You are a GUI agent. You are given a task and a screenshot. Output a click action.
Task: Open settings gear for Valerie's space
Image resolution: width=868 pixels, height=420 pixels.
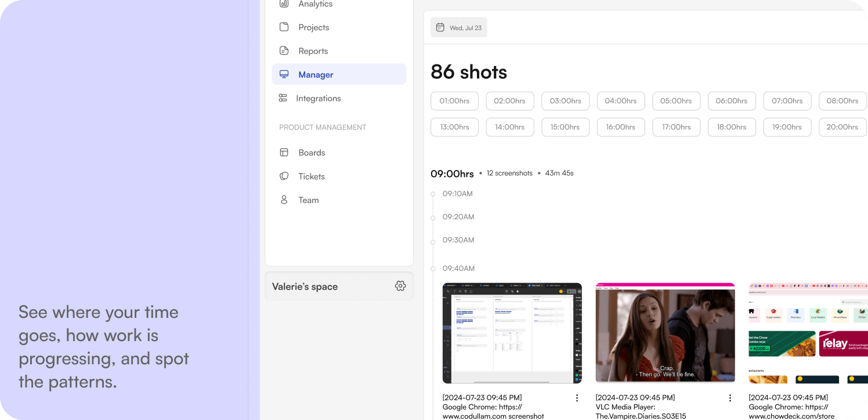point(400,286)
